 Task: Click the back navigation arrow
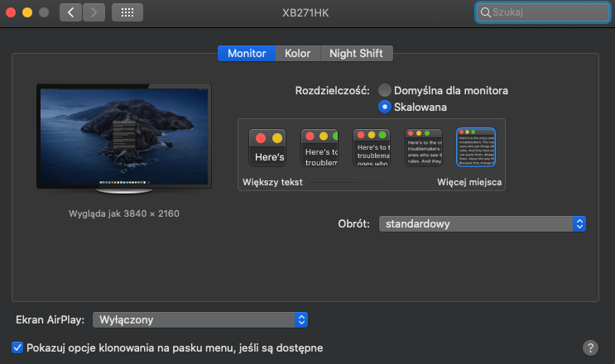(x=71, y=12)
